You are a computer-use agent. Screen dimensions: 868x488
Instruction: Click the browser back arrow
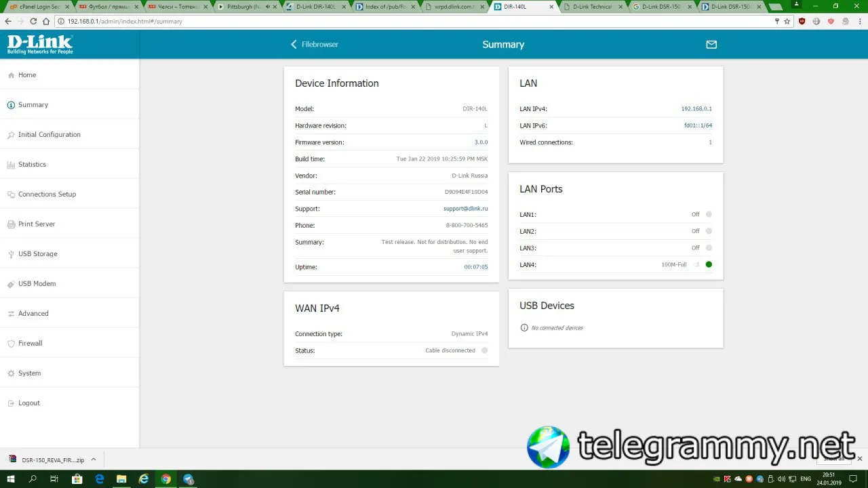tap(7, 22)
